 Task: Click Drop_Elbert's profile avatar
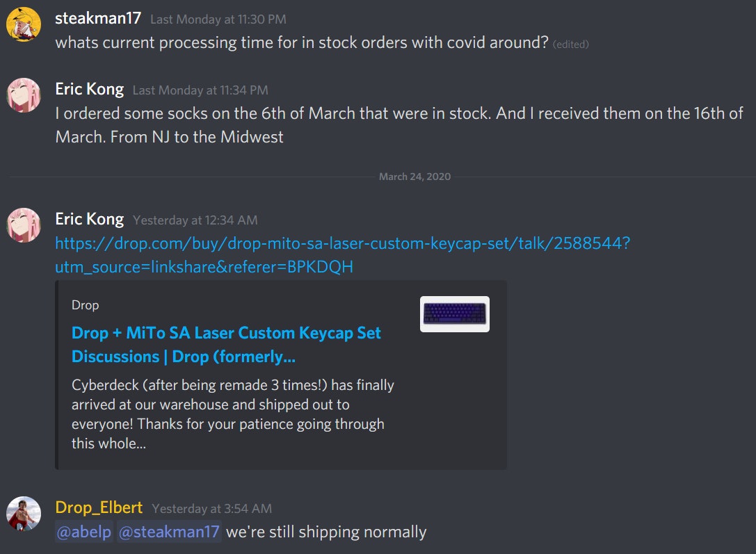(x=23, y=514)
